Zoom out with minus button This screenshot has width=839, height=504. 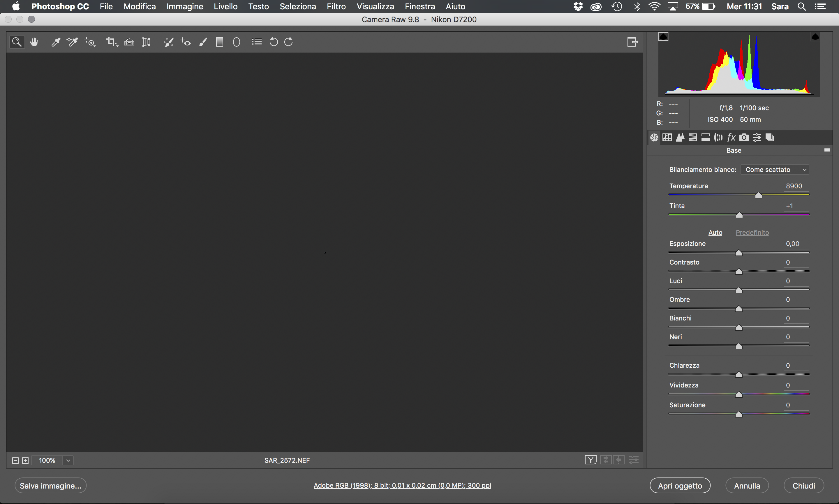pos(15,461)
